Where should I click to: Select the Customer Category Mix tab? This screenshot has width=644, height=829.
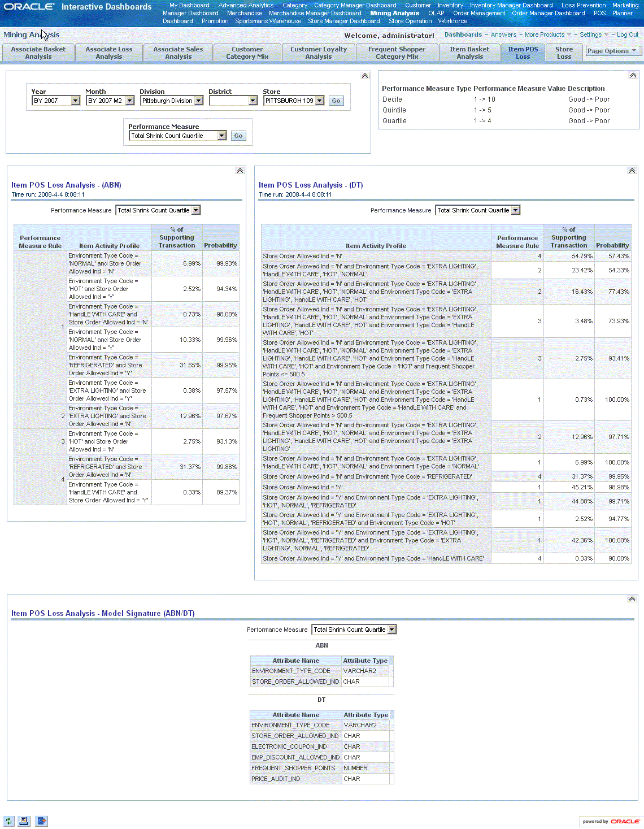click(x=247, y=53)
